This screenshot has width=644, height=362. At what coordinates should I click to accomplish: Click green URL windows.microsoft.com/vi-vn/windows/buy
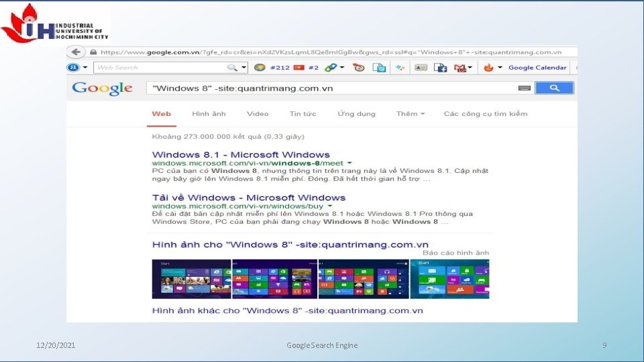(237, 206)
